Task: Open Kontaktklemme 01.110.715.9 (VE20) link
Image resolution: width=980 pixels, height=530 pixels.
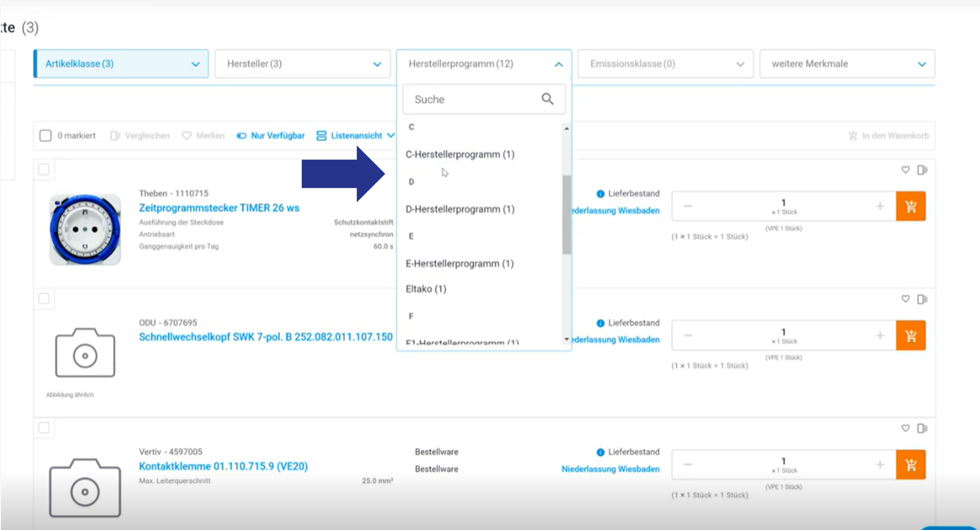Action: pos(223,467)
